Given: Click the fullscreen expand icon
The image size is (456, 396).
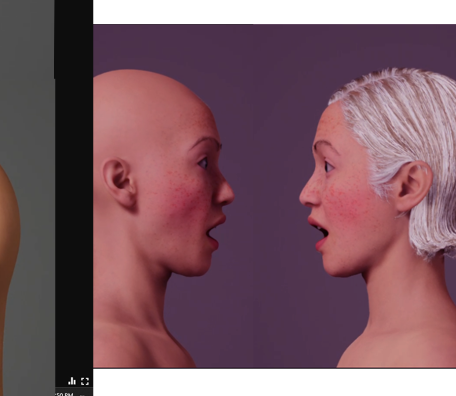Looking at the screenshot, I should (85, 381).
